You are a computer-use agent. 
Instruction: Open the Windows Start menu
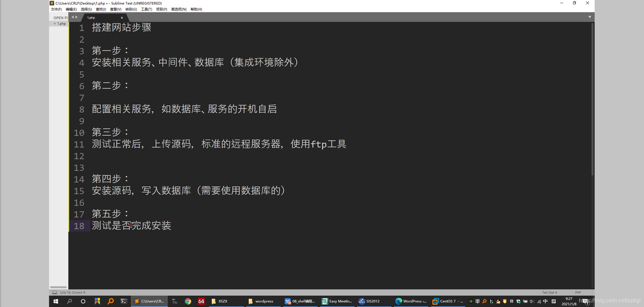56,301
